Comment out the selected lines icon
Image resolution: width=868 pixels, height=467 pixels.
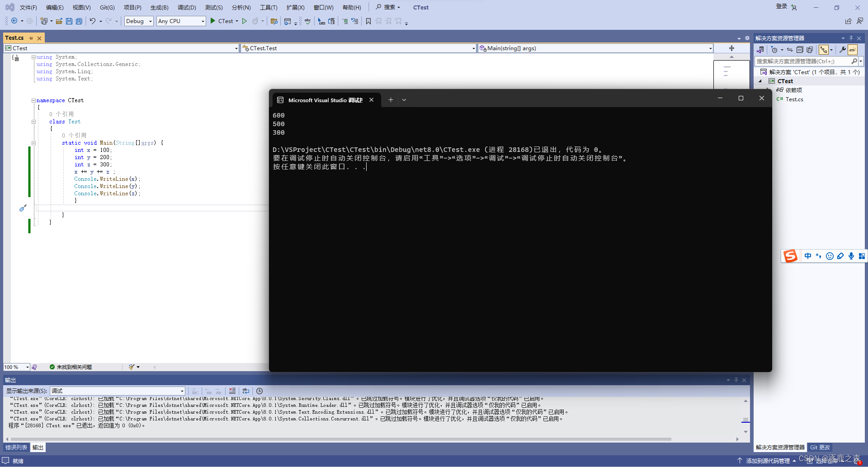pyautogui.click(x=345, y=21)
